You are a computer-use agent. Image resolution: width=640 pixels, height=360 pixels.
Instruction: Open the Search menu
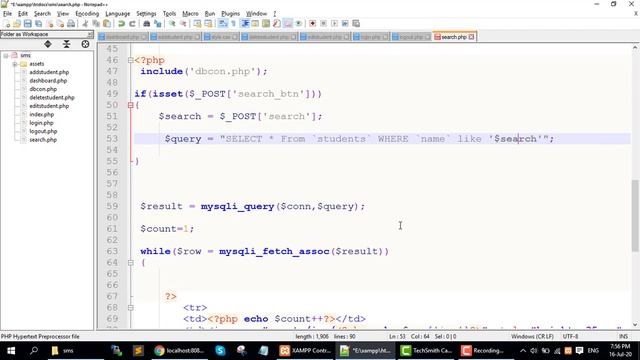42,13
